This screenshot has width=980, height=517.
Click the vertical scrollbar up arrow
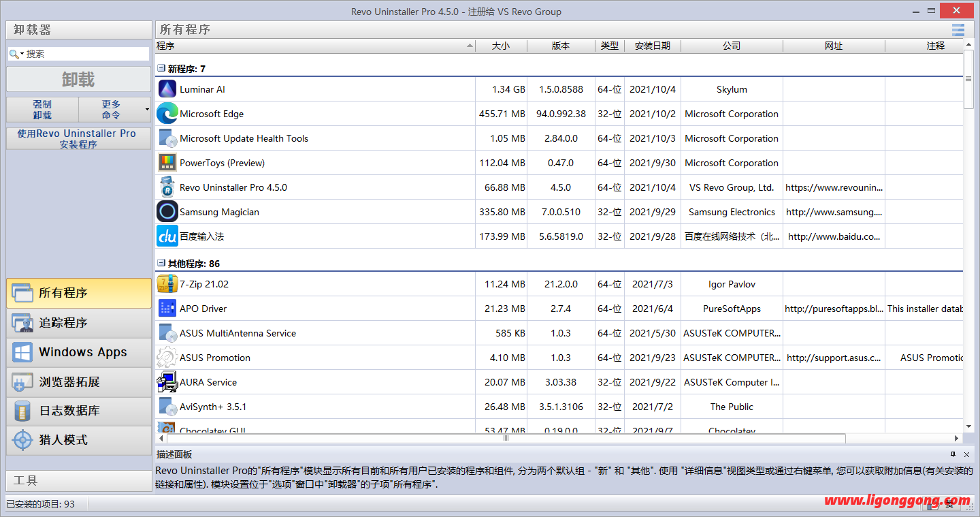(969, 45)
